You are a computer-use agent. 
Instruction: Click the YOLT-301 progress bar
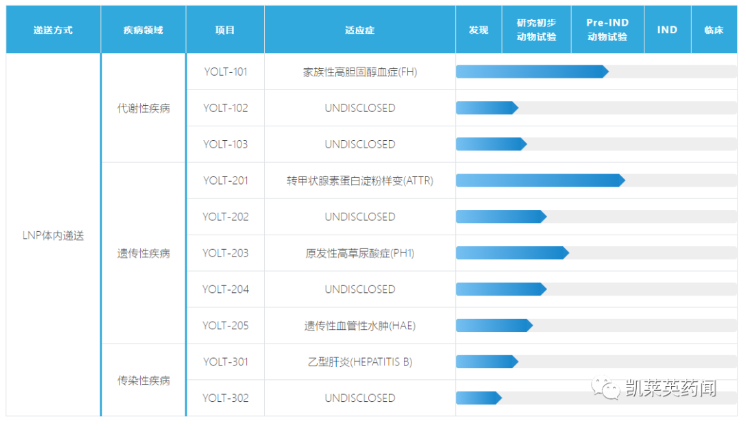pos(487,362)
